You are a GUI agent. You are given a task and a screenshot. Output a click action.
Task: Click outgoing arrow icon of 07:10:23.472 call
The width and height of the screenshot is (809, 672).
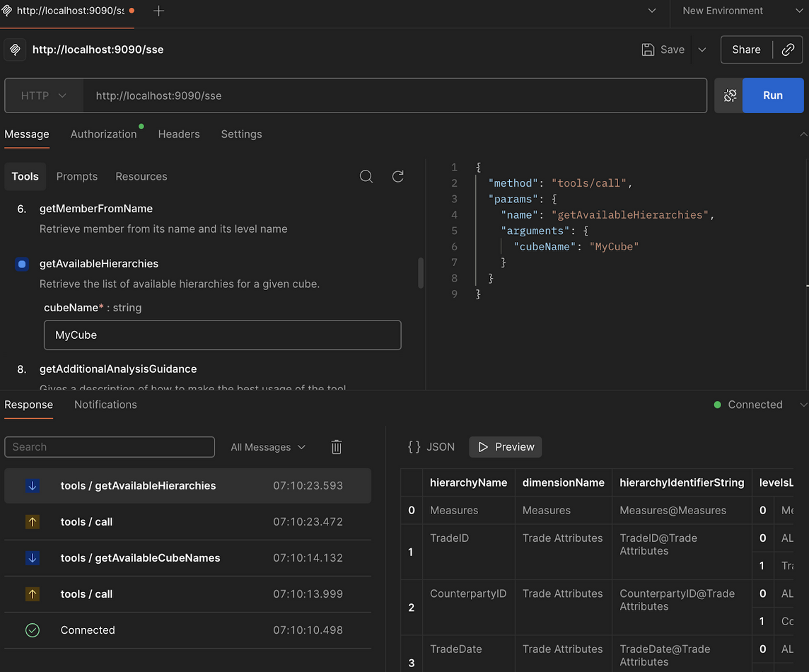click(33, 522)
